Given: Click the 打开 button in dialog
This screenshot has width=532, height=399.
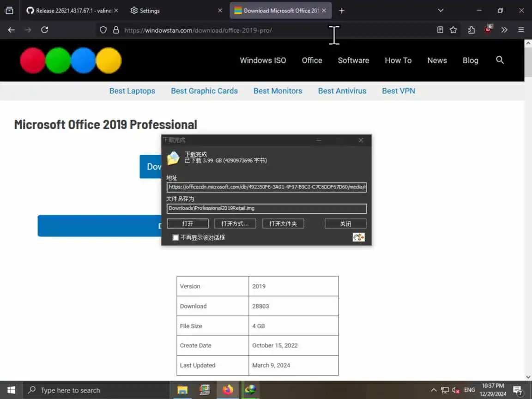Looking at the screenshot, I should click(187, 224).
